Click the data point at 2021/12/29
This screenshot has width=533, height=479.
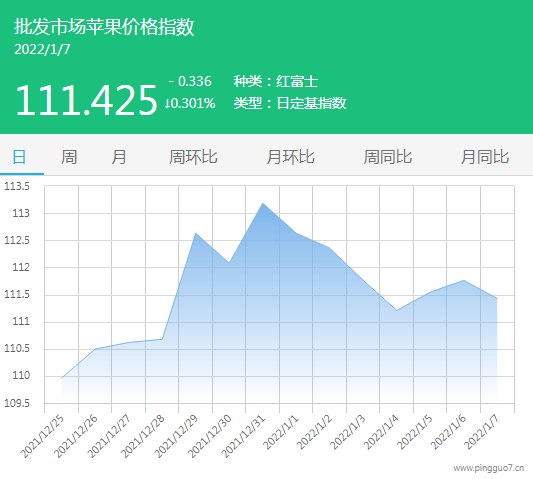(196, 233)
